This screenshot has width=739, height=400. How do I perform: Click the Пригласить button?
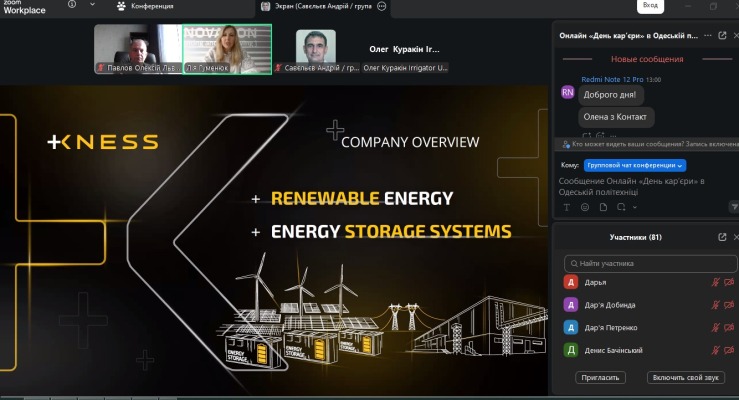[600, 377]
